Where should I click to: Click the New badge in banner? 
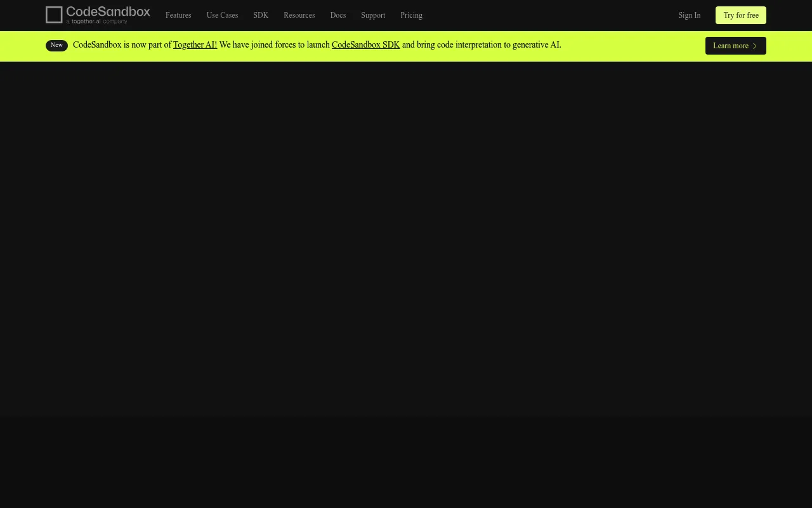(56, 45)
